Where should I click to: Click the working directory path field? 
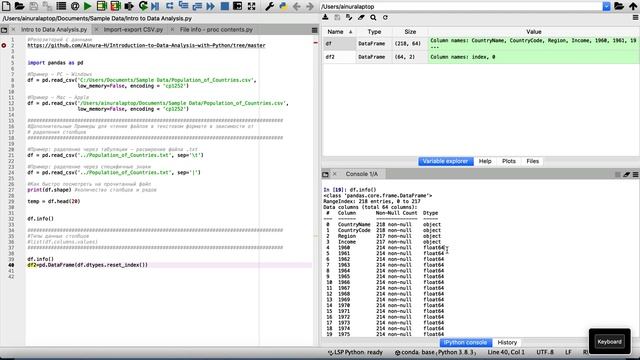click(461, 7)
